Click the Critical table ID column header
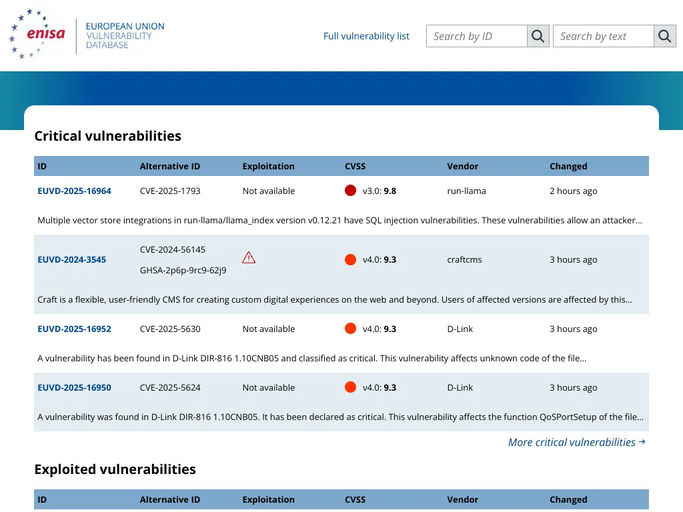Viewport: 683px width, 512px height. tap(42, 166)
